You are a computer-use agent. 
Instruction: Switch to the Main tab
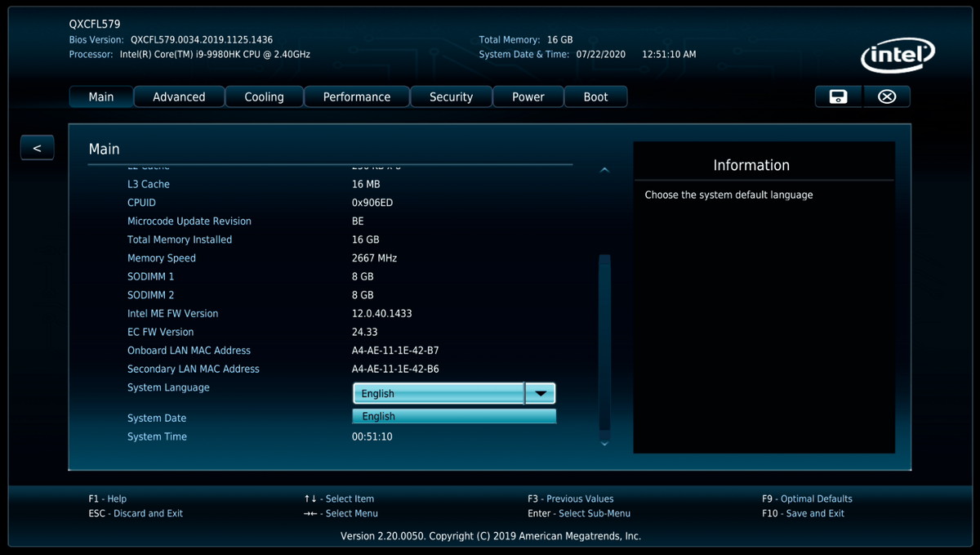101,96
